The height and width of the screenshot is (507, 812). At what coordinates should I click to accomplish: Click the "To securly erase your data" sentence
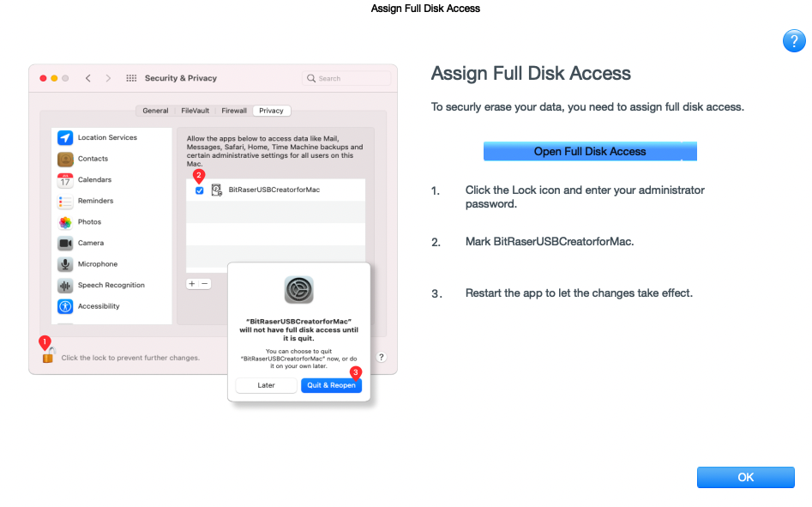coord(587,107)
